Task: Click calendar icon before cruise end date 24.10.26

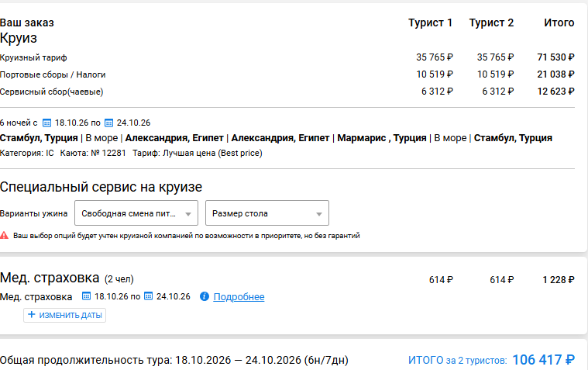Action: click(x=108, y=123)
